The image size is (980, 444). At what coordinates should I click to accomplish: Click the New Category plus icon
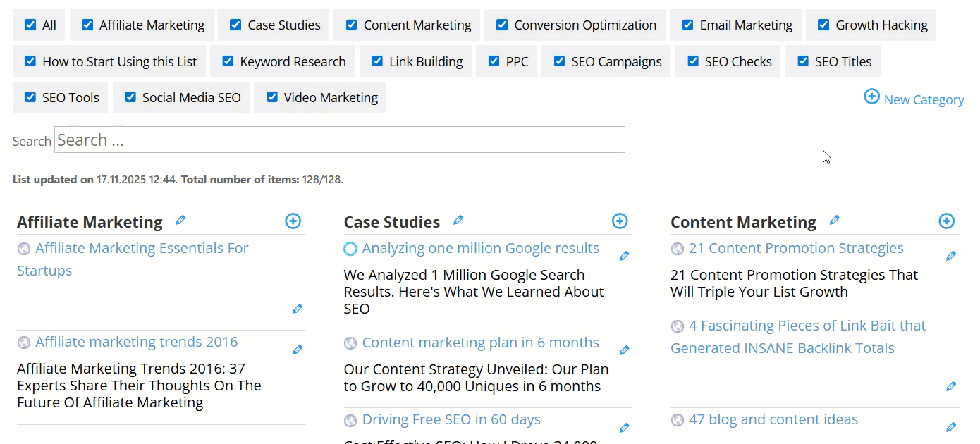(871, 97)
